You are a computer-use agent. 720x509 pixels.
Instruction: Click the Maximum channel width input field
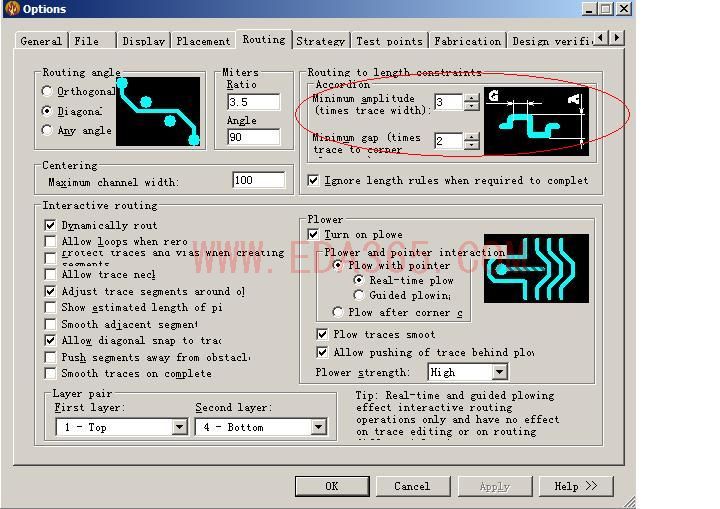click(256, 181)
